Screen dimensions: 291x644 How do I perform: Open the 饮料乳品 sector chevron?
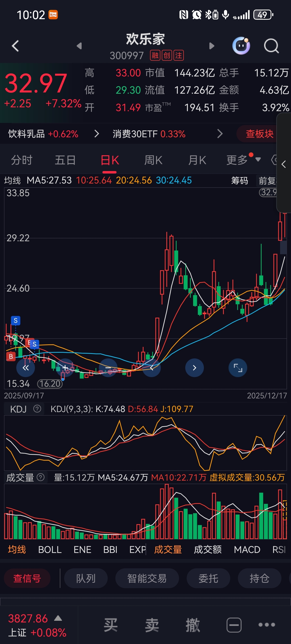(97, 134)
